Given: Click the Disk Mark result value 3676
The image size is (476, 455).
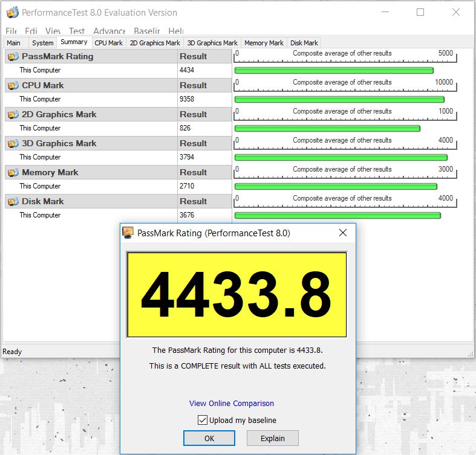Looking at the screenshot, I should point(187,215).
